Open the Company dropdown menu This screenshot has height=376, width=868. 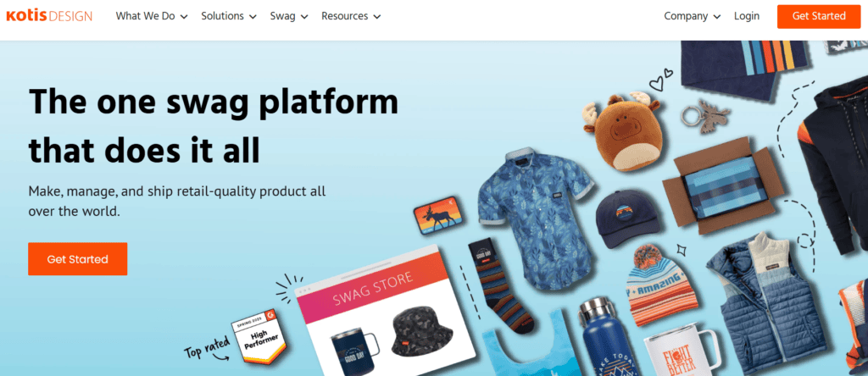pyautogui.click(x=692, y=16)
